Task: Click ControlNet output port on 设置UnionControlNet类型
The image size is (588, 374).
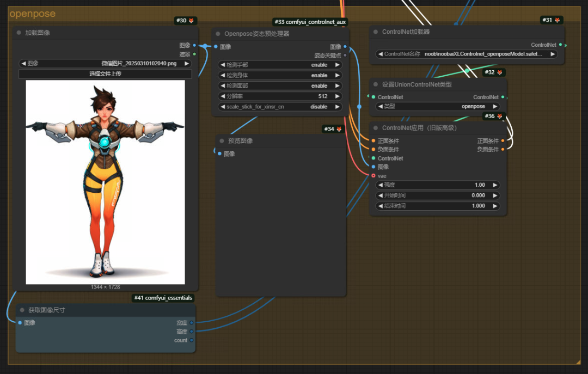Action: (503, 97)
